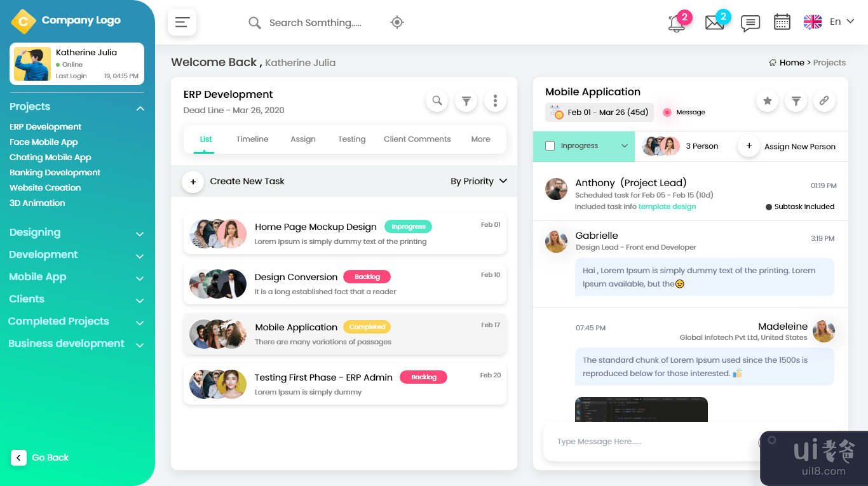Viewport: 868px width, 486px height.
Task: Expand the Designing sidebar section
Action: [x=140, y=234]
